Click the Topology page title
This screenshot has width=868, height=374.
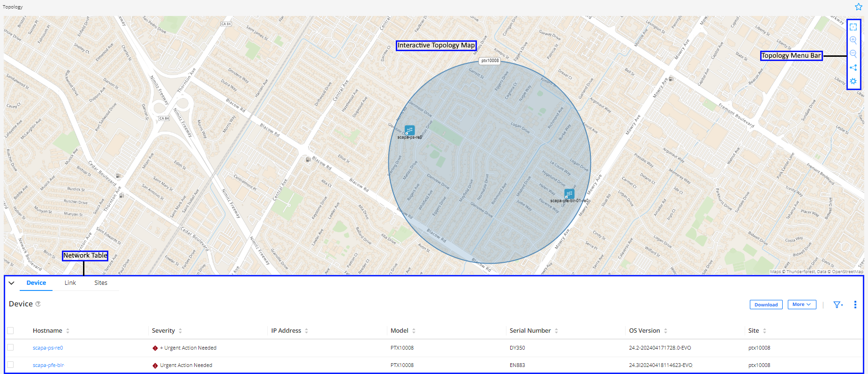[13, 7]
